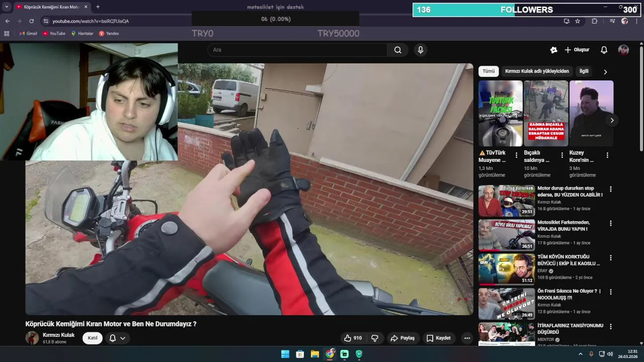Click the install app icon in the address bar

coord(567,21)
